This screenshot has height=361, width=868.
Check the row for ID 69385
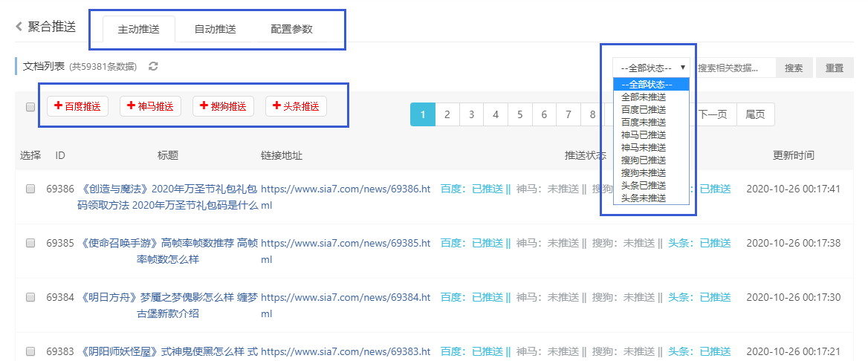30,242
